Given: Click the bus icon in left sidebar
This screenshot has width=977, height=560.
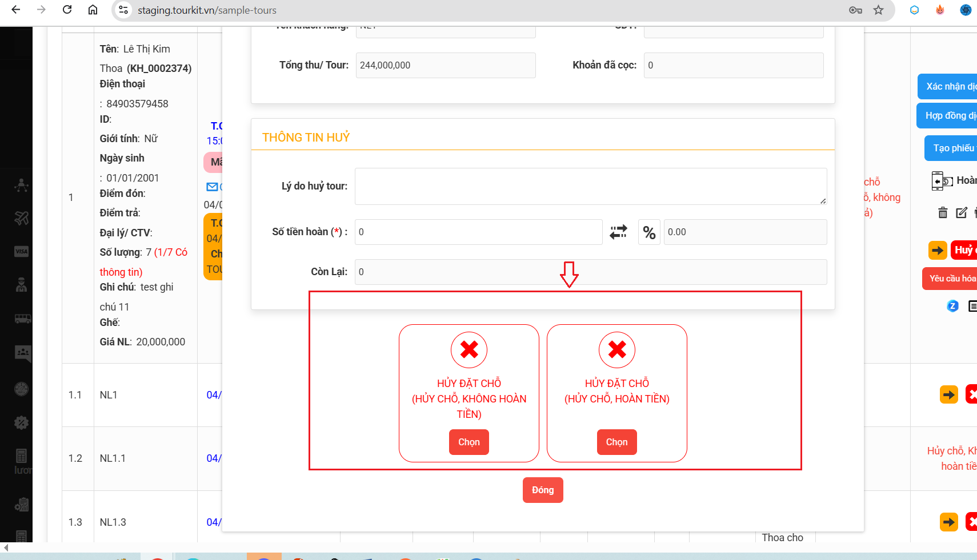Looking at the screenshot, I should pyautogui.click(x=22, y=319).
